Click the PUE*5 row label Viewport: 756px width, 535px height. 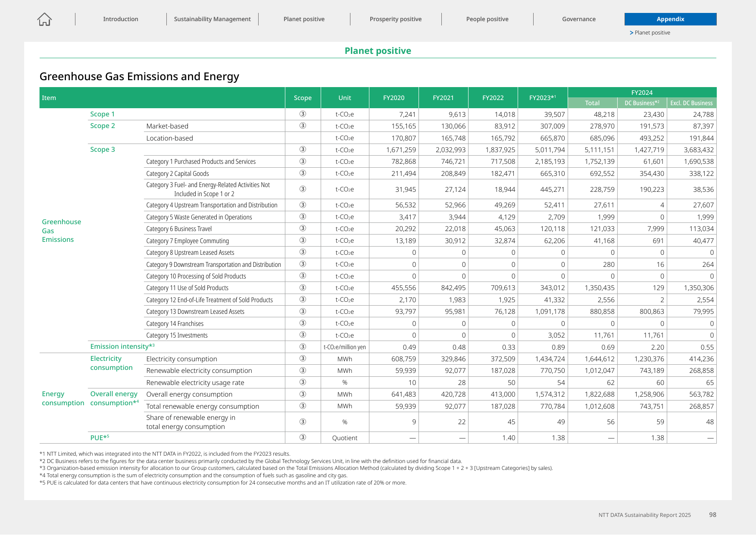[100, 438]
